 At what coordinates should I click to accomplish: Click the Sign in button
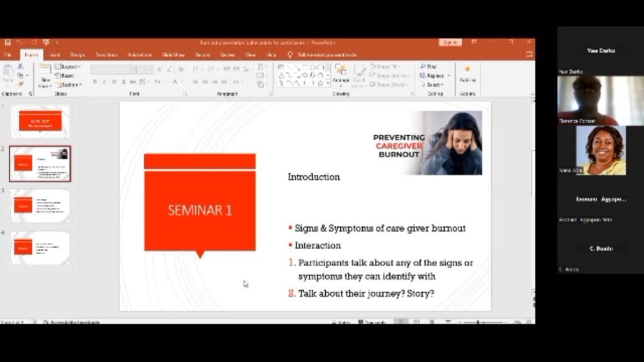click(x=450, y=43)
